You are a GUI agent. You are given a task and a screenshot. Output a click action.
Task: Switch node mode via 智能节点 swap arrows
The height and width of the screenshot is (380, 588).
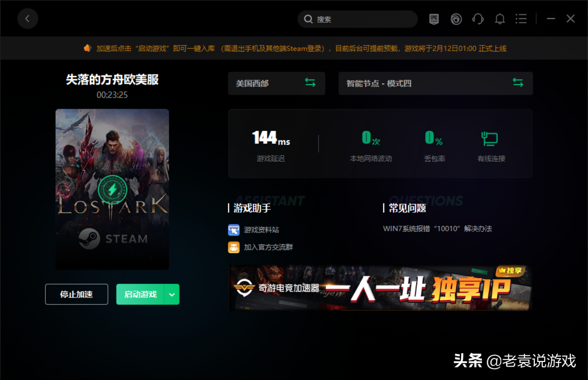(x=518, y=83)
